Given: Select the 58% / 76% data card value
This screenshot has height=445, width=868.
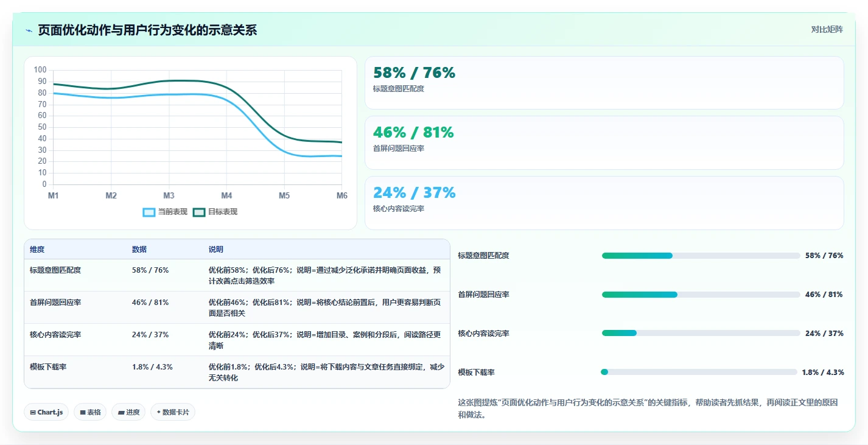Looking at the screenshot, I should (414, 73).
